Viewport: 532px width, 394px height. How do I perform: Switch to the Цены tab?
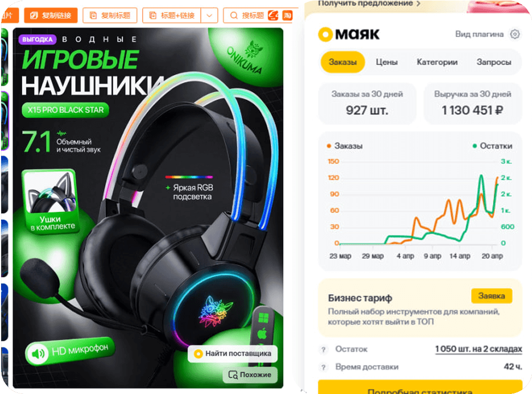tap(386, 62)
